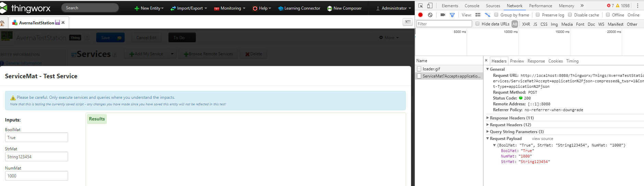Screen dimensions: 644x186
Task: Open the Preview tab of request
Action: click(x=517, y=61)
